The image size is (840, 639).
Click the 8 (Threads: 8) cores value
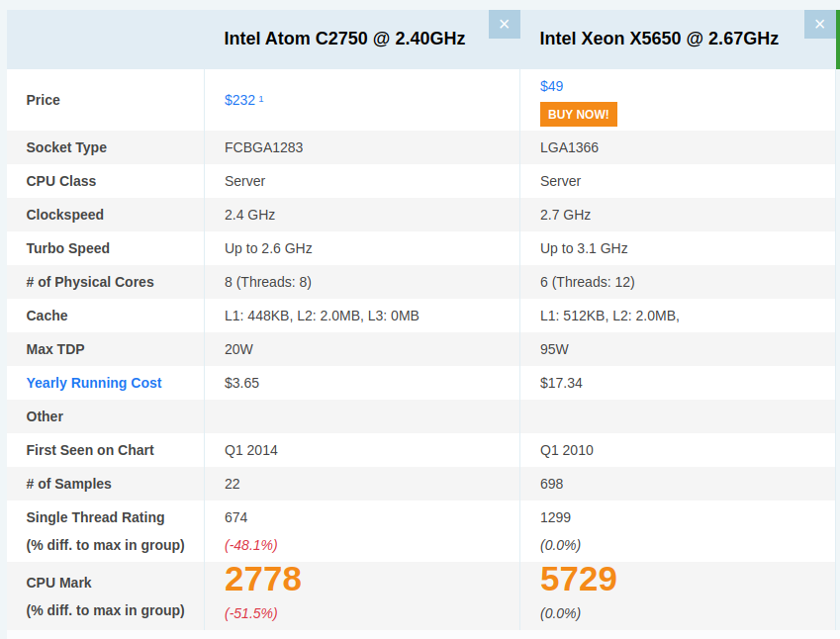(x=268, y=282)
